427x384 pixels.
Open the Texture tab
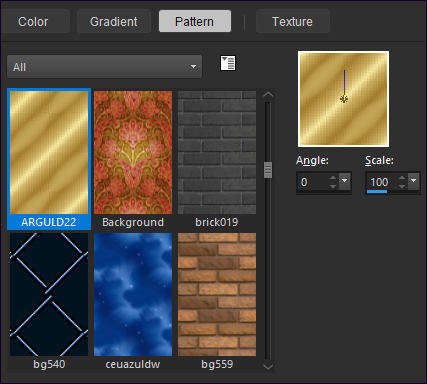tap(292, 22)
